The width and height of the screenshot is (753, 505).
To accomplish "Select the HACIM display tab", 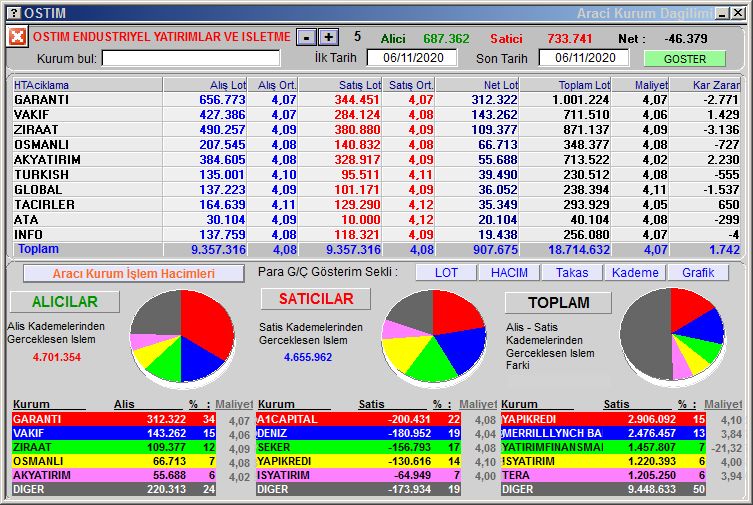I will (509, 273).
